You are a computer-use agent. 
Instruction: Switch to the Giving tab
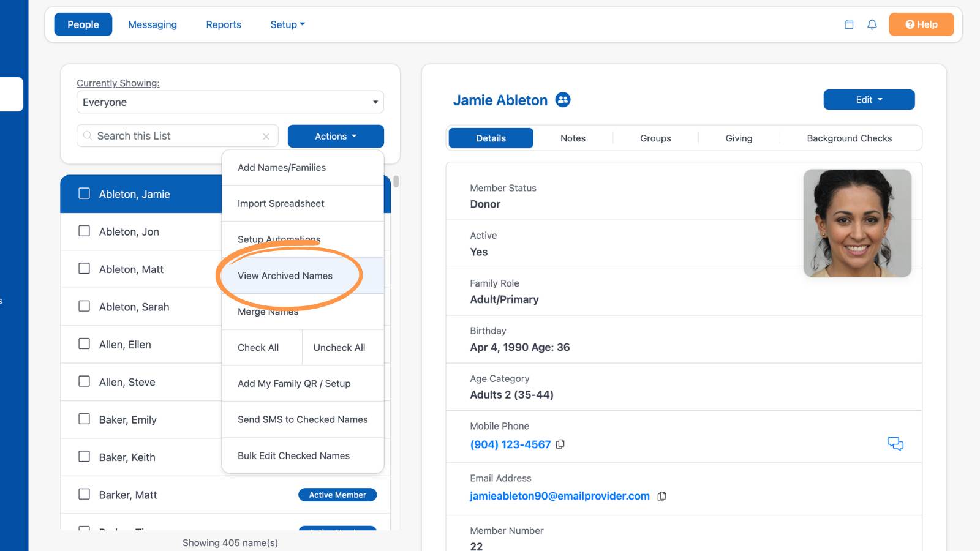pyautogui.click(x=739, y=138)
